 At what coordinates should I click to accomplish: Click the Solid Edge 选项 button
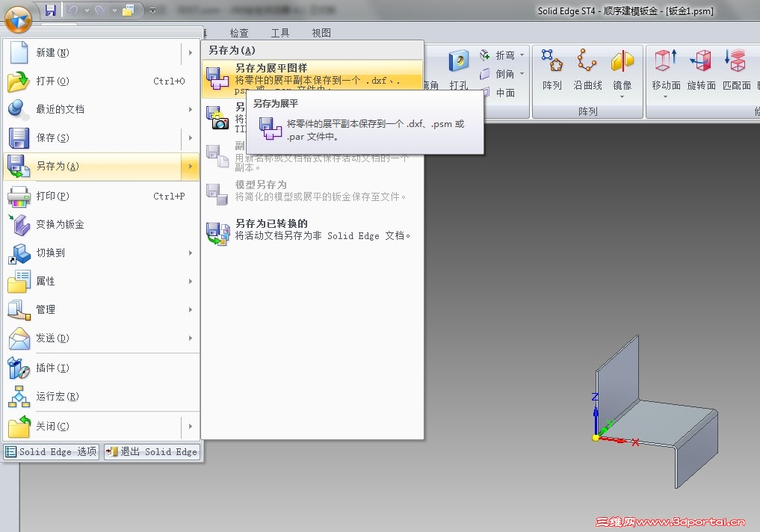point(52,451)
